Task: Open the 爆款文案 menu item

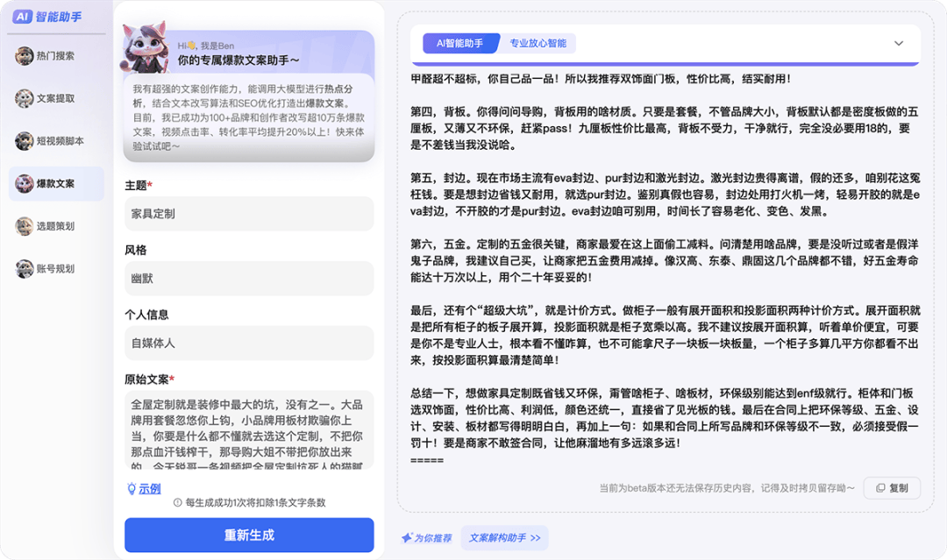Action: point(56,184)
